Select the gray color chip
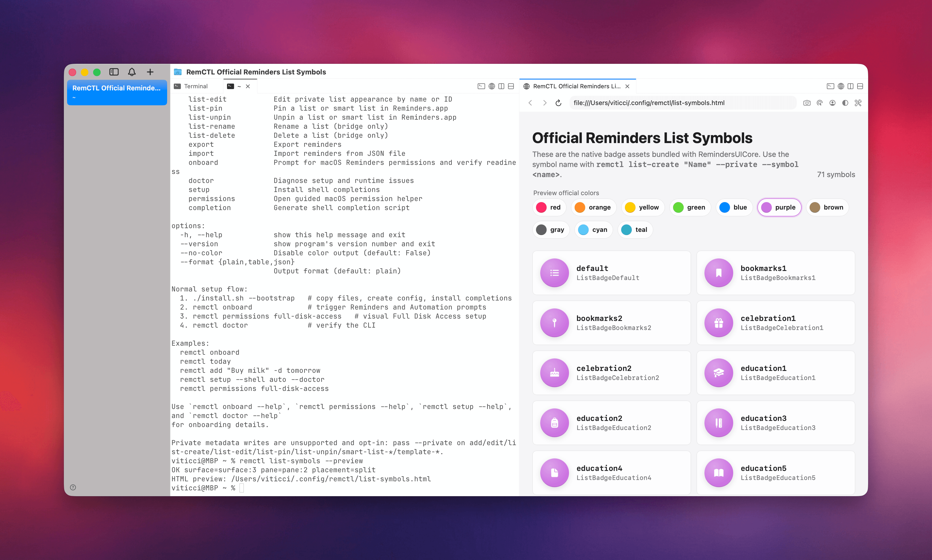The height and width of the screenshot is (560, 932). [551, 230]
